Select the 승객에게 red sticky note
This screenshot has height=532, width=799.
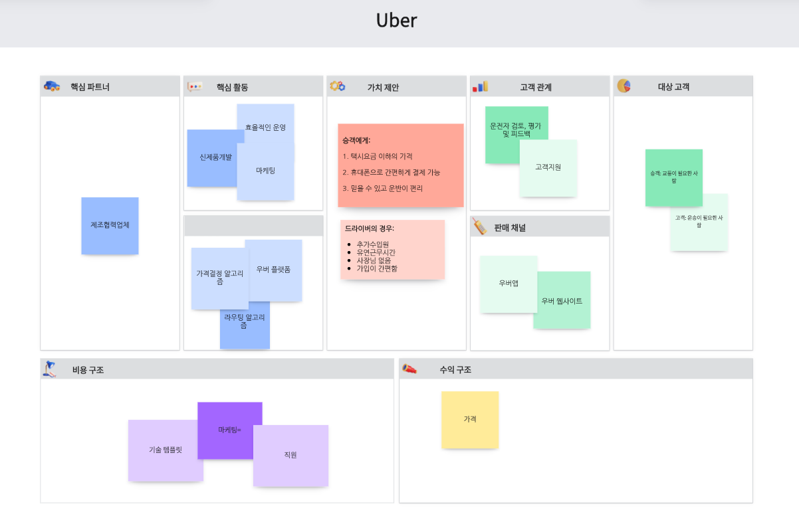coord(401,165)
